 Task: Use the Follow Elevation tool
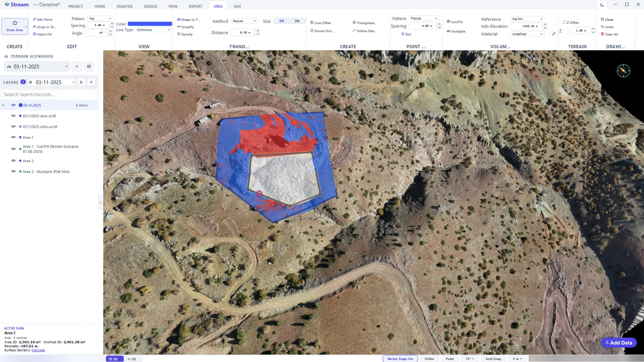(365, 31)
